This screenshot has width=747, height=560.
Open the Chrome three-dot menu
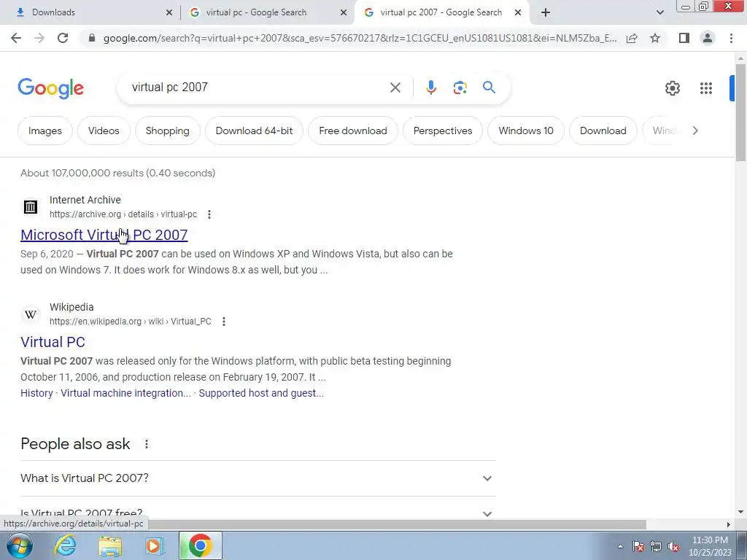(x=731, y=38)
